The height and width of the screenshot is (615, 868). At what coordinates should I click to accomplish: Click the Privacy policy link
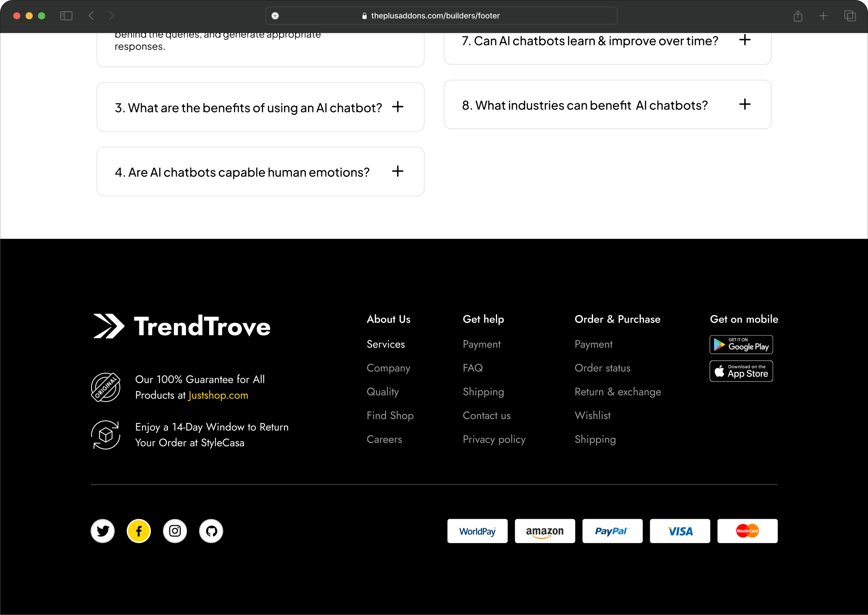click(x=494, y=439)
